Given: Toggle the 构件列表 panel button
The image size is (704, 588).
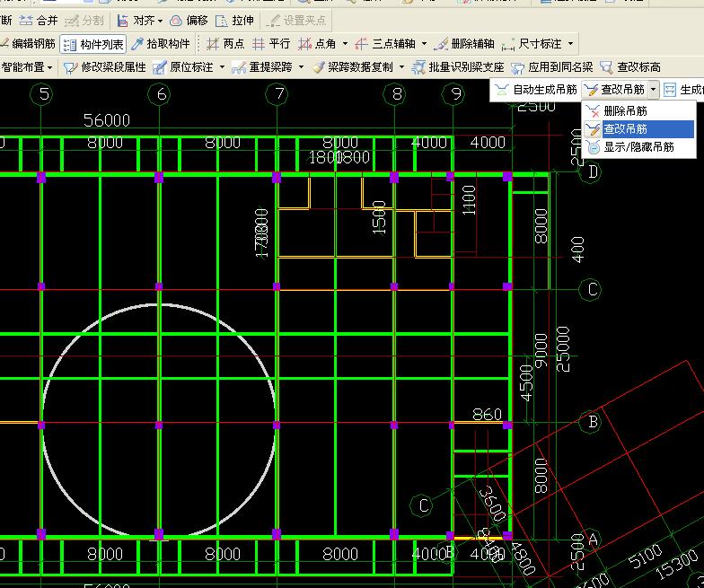Looking at the screenshot, I should pos(93,45).
